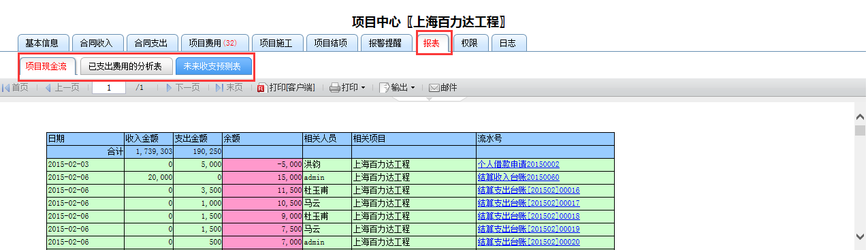Go to next page (下一页)

pyautogui.click(x=182, y=87)
